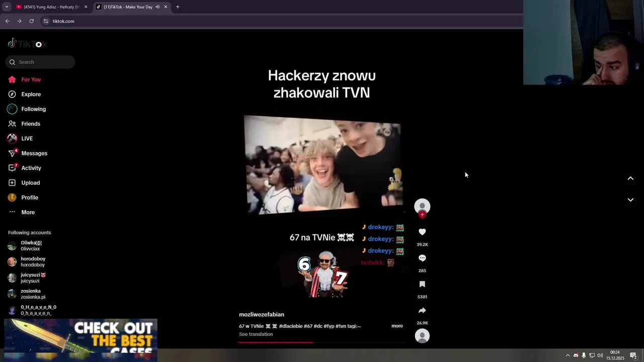Go to previous video with up chevron
Image resolution: width=644 pixels, height=362 pixels.
click(630, 178)
